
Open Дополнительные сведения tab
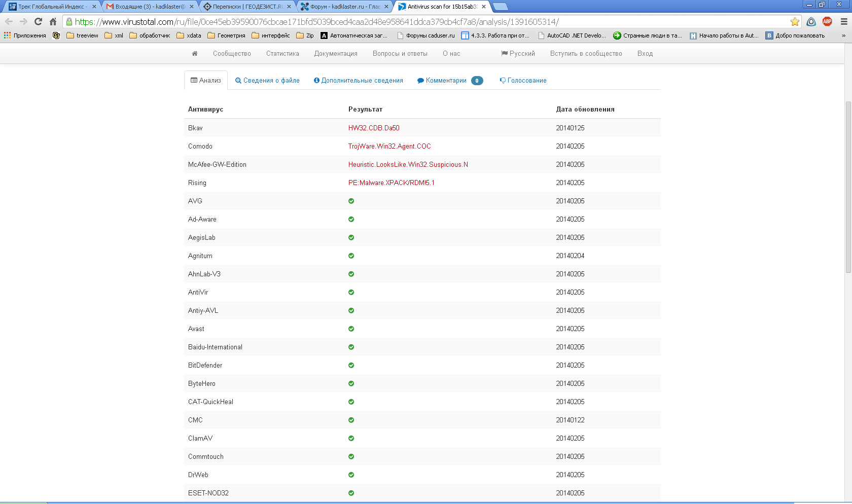tap(358, 81)
